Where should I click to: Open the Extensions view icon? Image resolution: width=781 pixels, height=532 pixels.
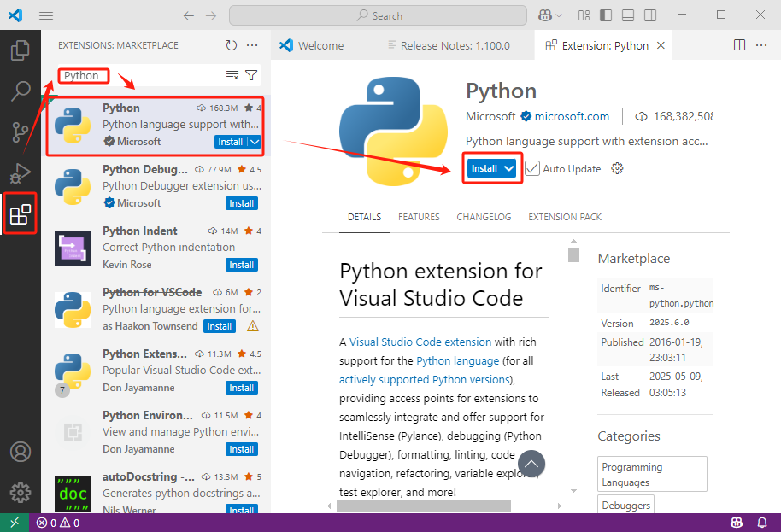pyautogui.click(x=21, y=214)
